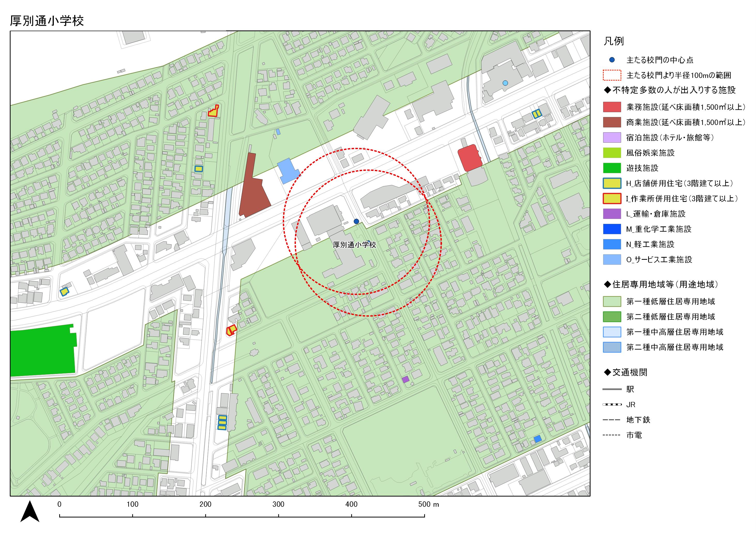This screenshot has width=756, height=534.
Task: Click the 500 m scale bar label
Action: pyautogui.click(x=428, y=504)
